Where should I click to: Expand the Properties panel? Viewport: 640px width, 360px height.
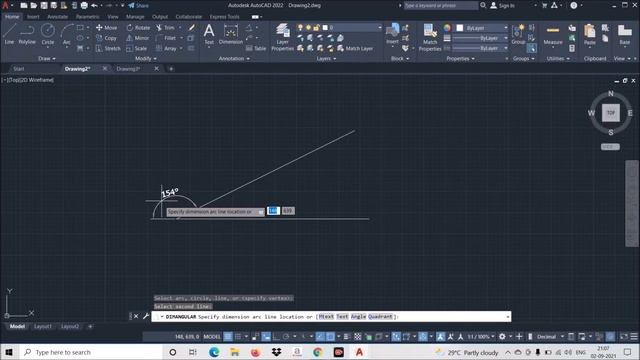pos(460,58)
